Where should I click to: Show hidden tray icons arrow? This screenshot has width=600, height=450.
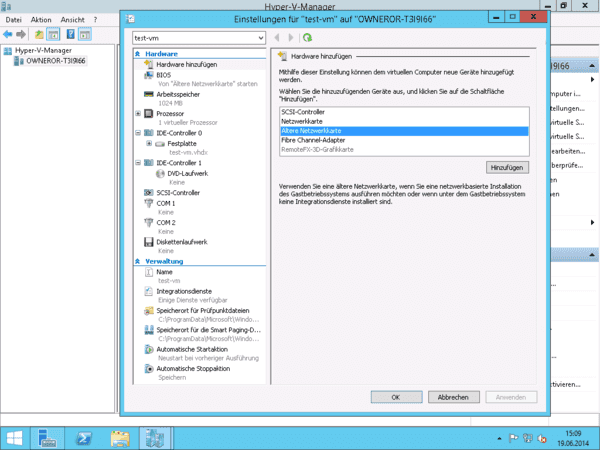[x=499, y=439]
